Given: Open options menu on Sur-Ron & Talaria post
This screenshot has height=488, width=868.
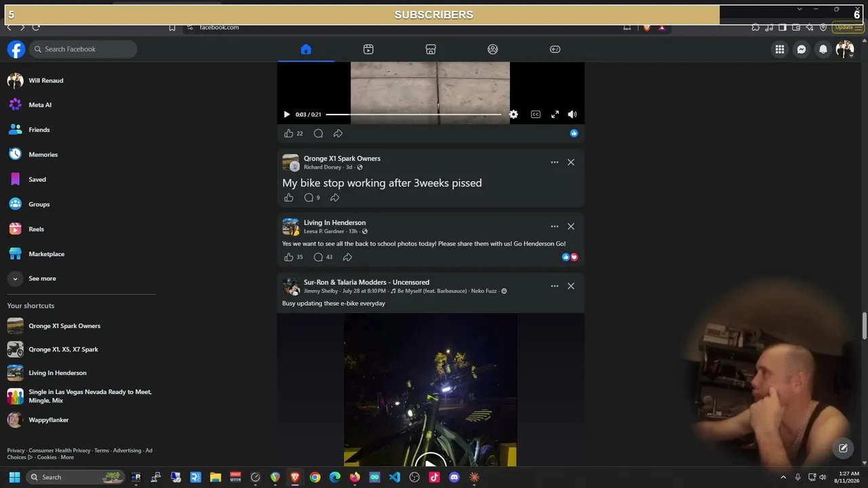Looking at the screenshot, I should 555,286.
